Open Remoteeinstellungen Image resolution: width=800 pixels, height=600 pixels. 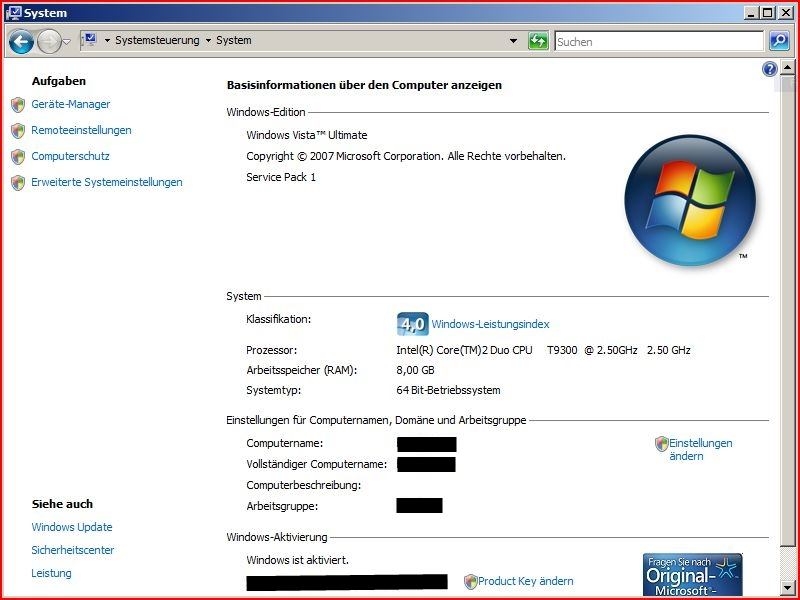(x=81, y=130)
